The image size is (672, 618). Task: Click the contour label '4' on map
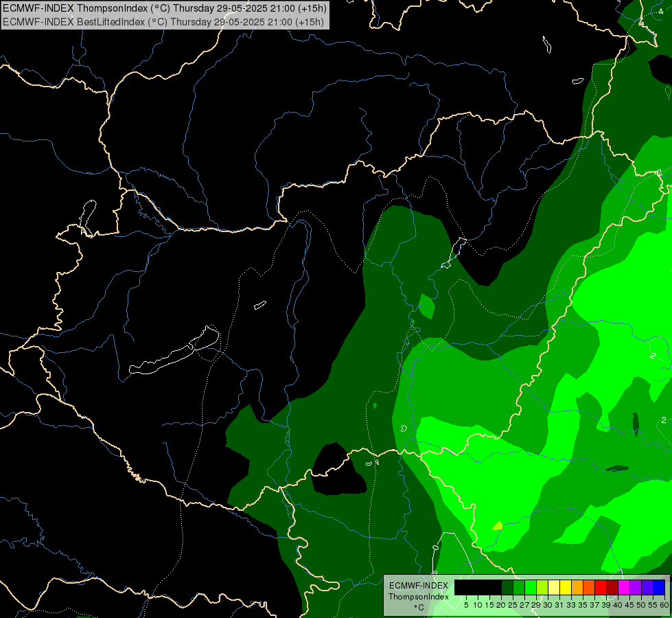point(661,11)
